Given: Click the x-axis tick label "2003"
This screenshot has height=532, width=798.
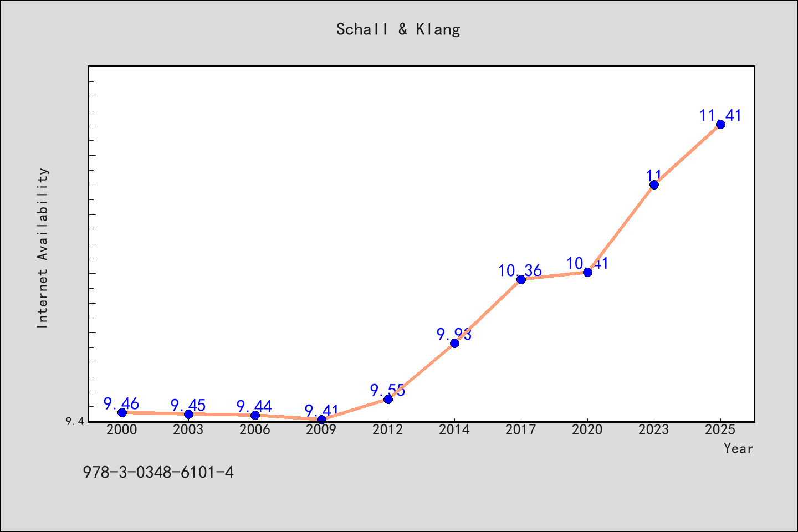Looking at the screenshot, I should [188, 429].
